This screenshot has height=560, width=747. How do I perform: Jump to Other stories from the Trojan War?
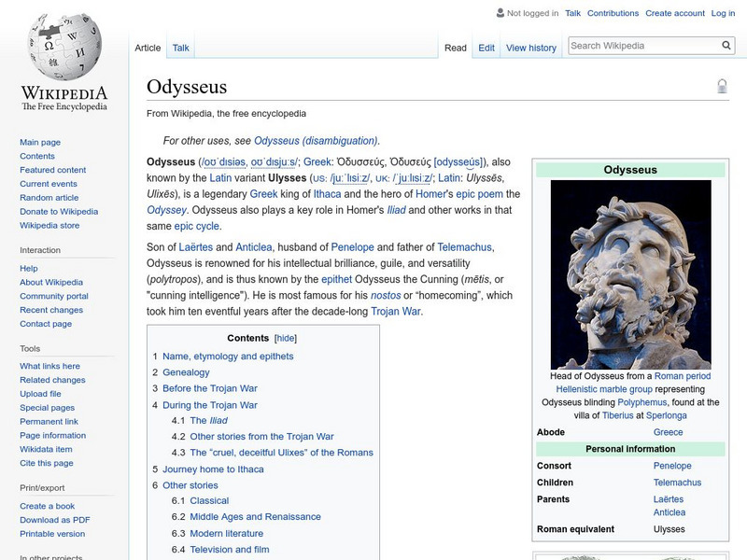pyautogui.click(x=261, y=436)
